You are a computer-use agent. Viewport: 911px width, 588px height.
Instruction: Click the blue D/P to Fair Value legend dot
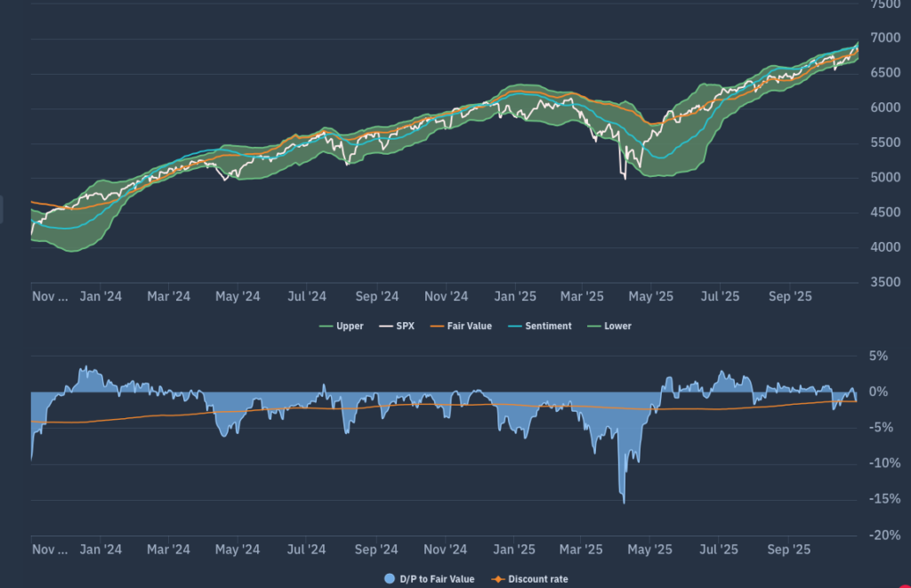(389, 579)
